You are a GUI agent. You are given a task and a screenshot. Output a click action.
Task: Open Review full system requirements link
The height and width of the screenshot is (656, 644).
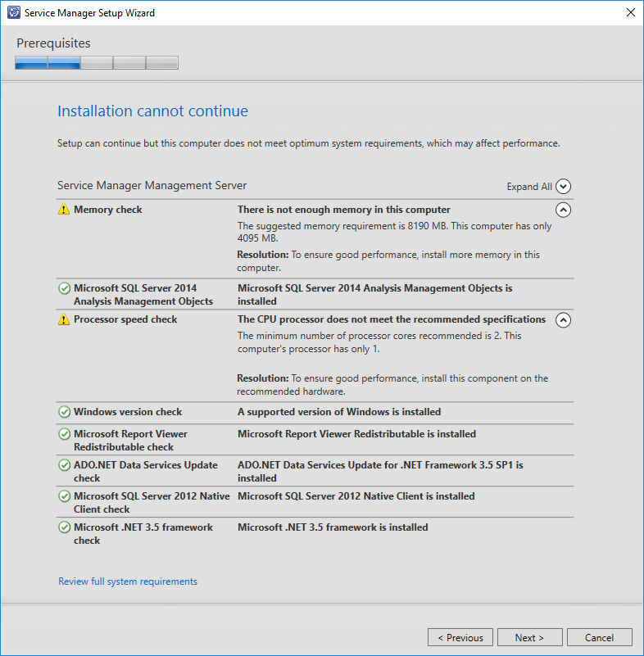(x=128, y=581)
